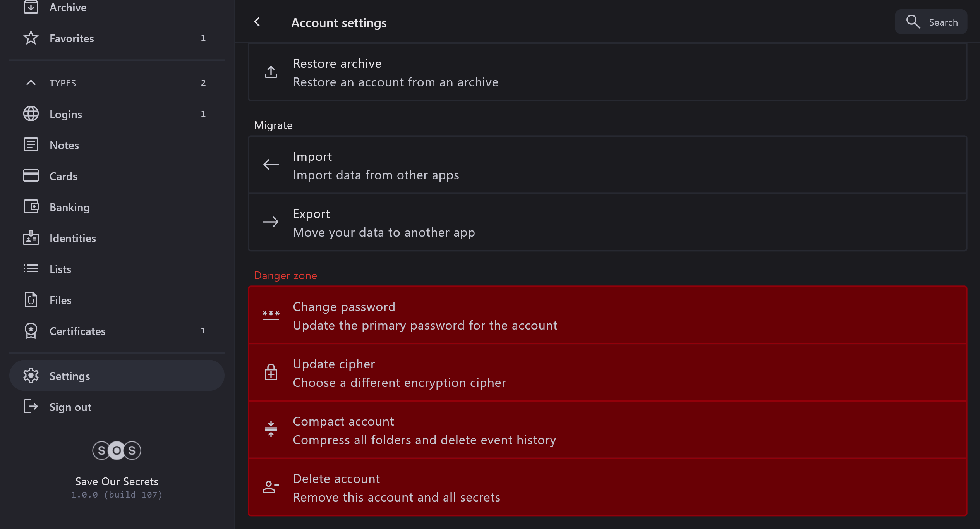The height and width of the screenshot is (529, 980).
Task: Click the SOS logo in sidebar
Action: (x=117, y=450)
